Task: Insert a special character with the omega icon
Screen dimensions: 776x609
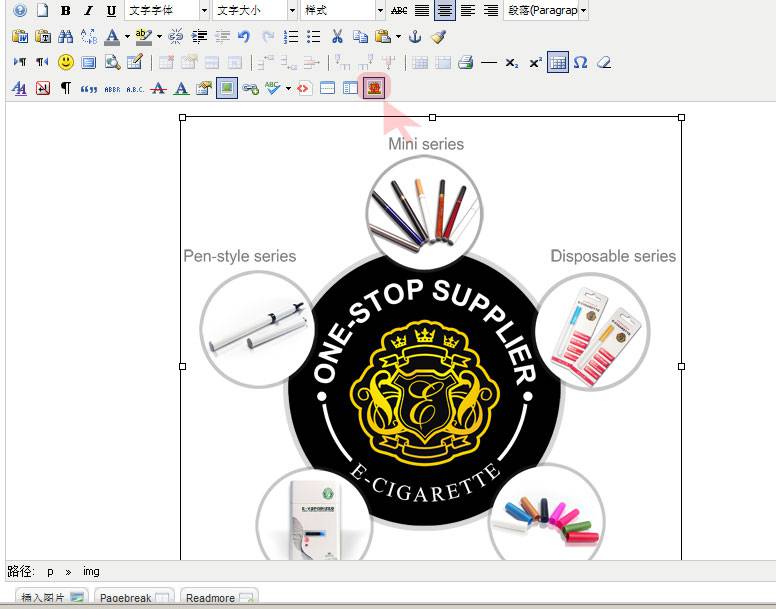Action: 580,62
